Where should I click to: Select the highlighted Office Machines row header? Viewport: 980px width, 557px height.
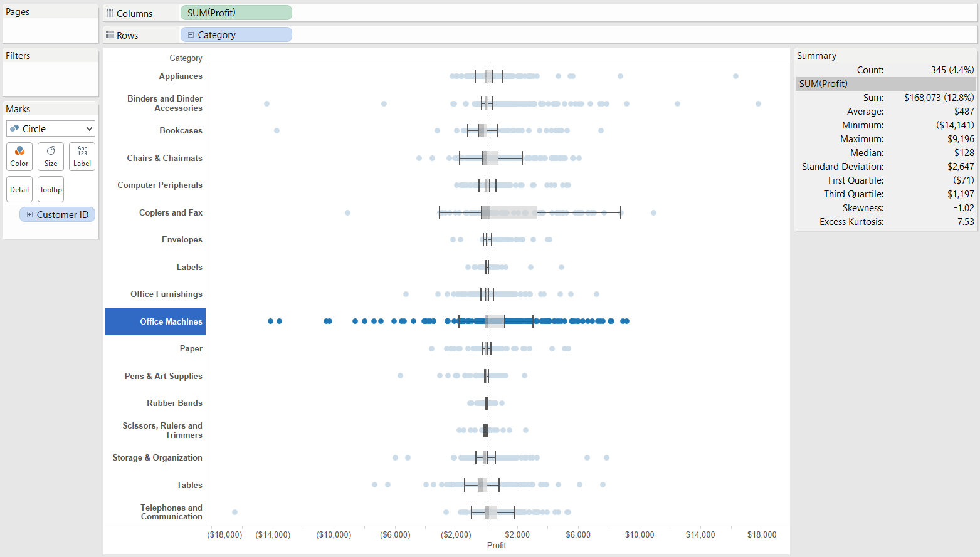point(155,321)
